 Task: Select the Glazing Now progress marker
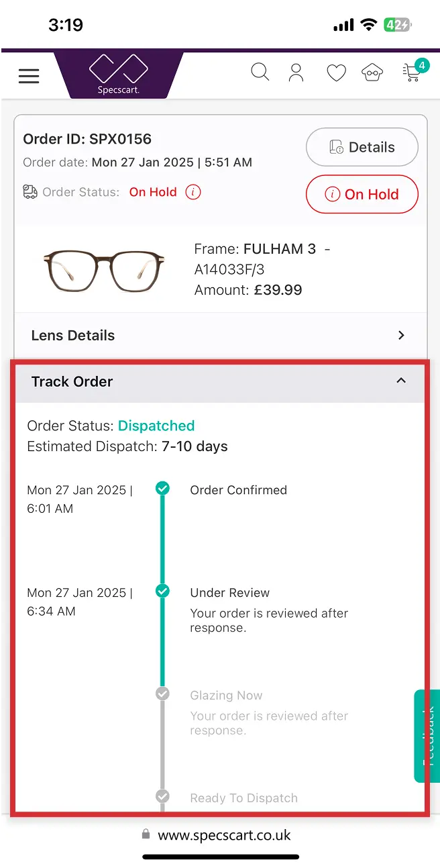162,693
